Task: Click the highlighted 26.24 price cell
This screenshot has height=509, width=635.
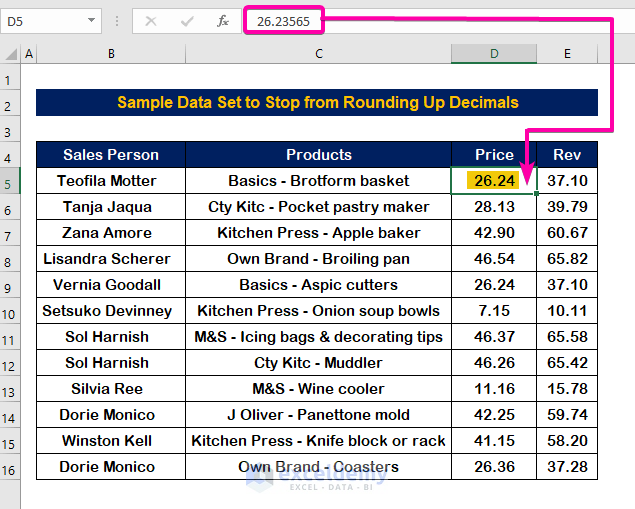Action: click(x=494, y=181)
